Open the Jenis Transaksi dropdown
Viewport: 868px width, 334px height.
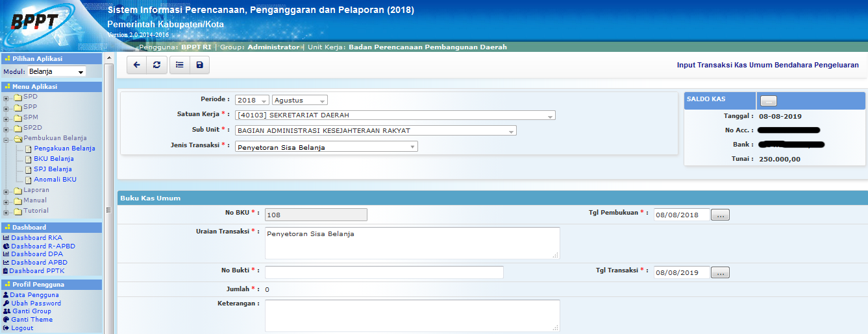point(327,147)
